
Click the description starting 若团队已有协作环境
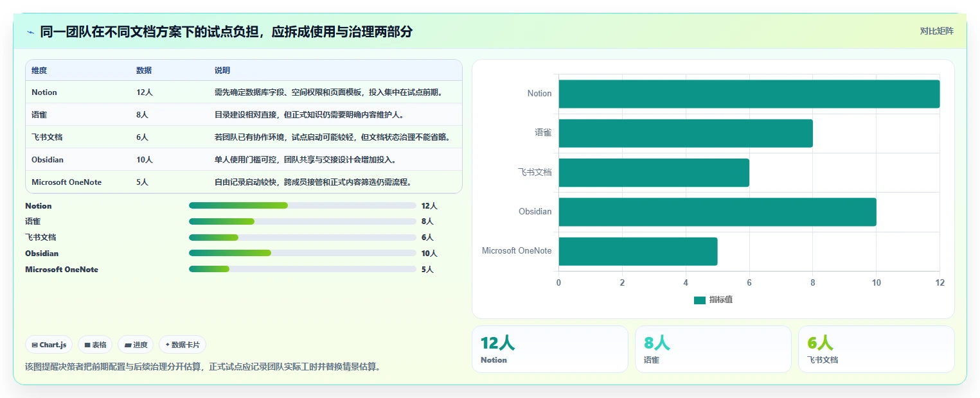(333, 137)
